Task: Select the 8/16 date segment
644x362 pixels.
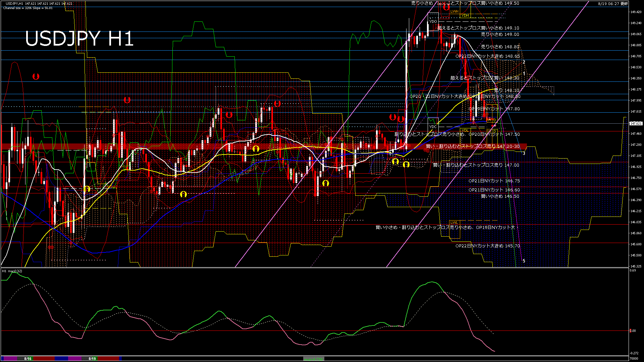Action: (x=28, y=359)
